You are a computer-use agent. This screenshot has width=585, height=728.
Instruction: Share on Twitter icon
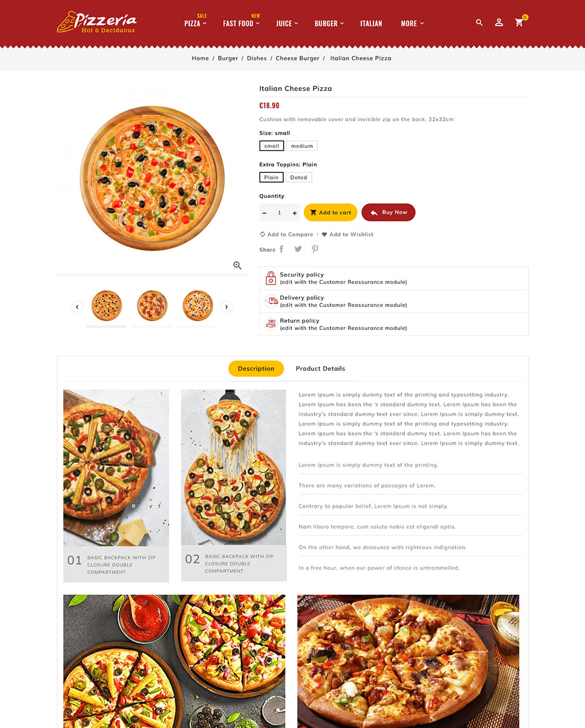click(x=298, y=249)
